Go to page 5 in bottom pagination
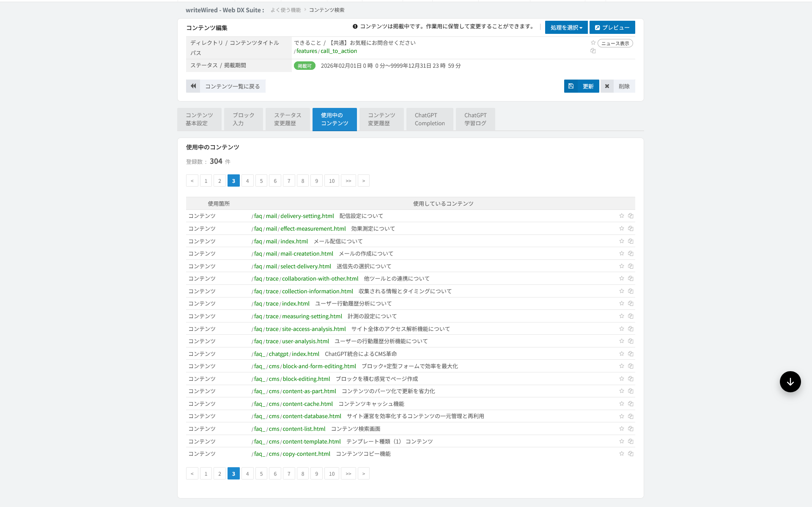The height and width of the screenshot is (507, 812). point(261,474)
